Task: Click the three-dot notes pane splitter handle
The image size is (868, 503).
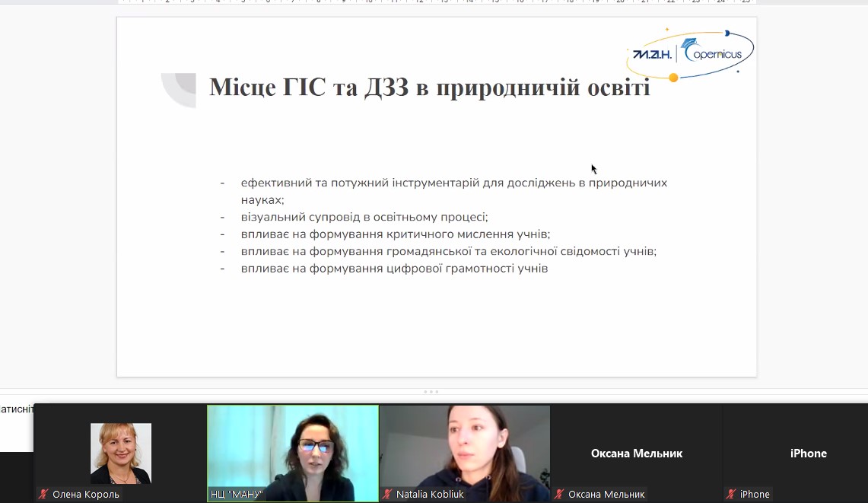Action: coord(431,392)
